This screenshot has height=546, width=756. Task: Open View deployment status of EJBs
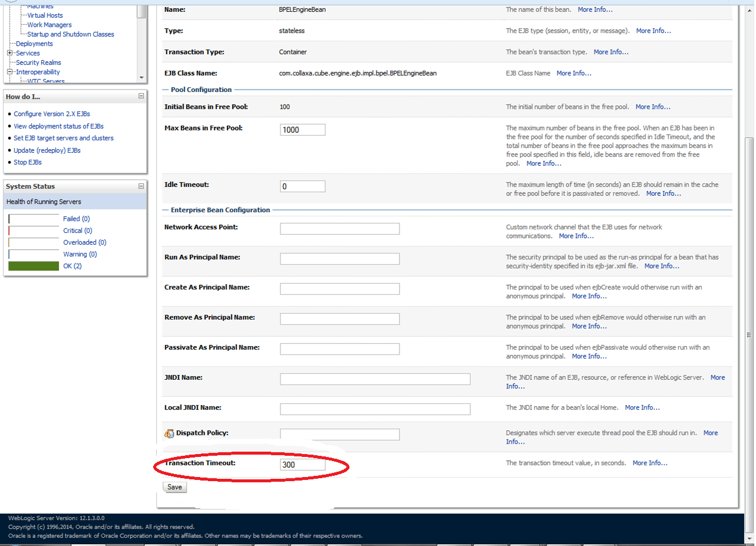tap(59, 126)
